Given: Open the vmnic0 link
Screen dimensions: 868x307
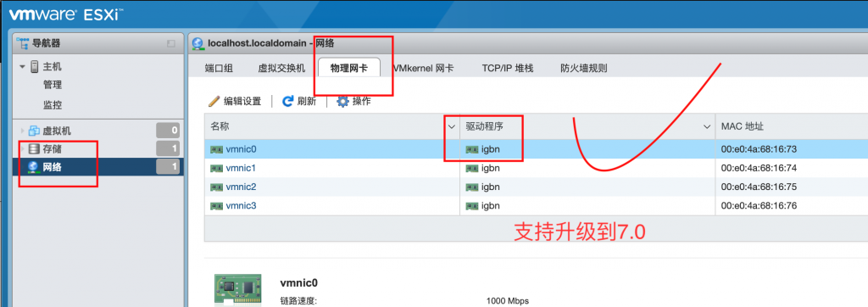Looking at the screenshot, I should 241,148.
